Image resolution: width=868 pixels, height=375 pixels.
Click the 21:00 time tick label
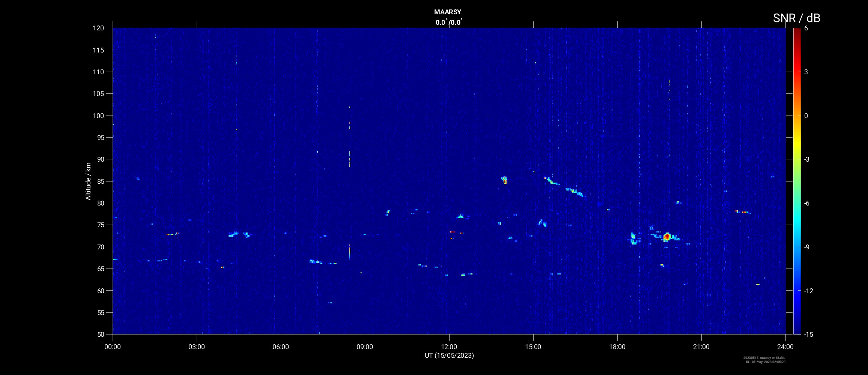[x=701, y=347]
